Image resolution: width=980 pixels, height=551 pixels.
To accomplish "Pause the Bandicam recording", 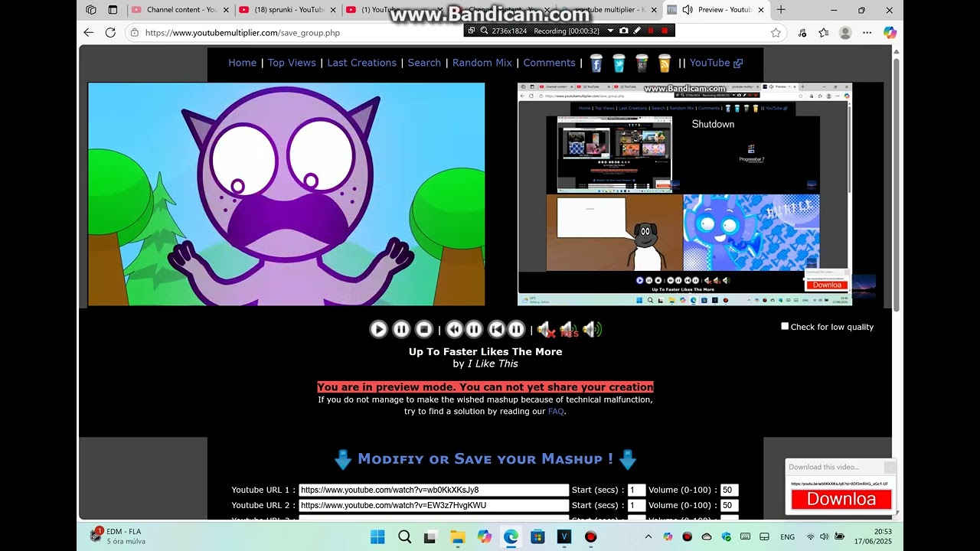I will click(x=651, y=31).
